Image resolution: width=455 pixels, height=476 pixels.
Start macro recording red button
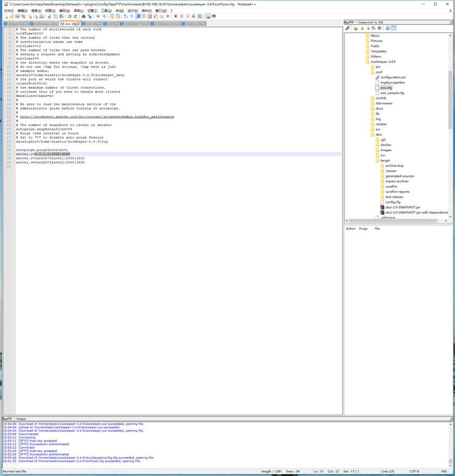click(176, 17)
